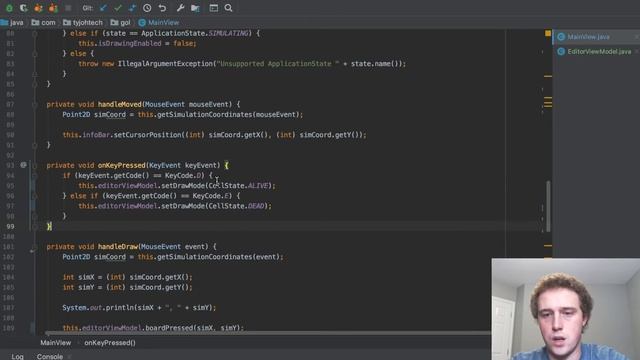Click boardPressed call on last line
640x360 pixels.
pyautogui.click(x=168, y=328)
